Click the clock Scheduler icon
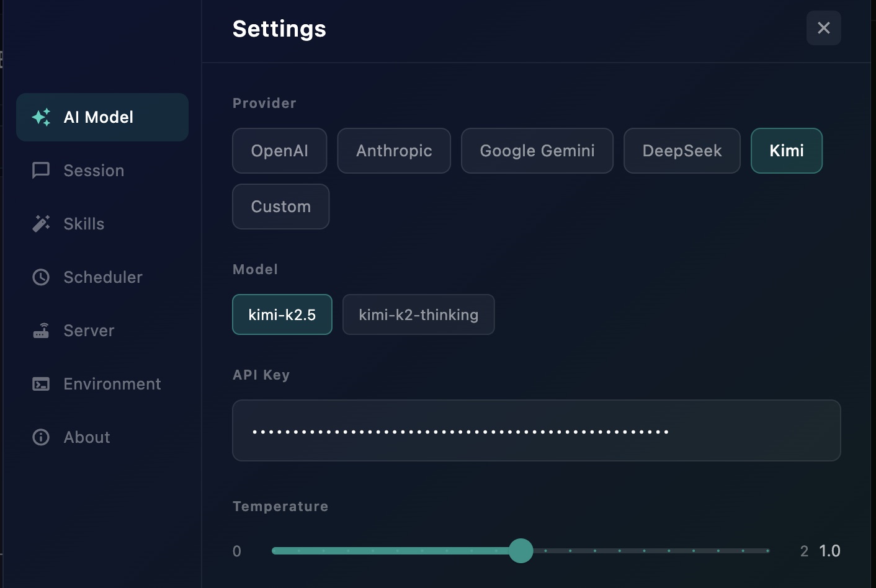 point(41,277)
